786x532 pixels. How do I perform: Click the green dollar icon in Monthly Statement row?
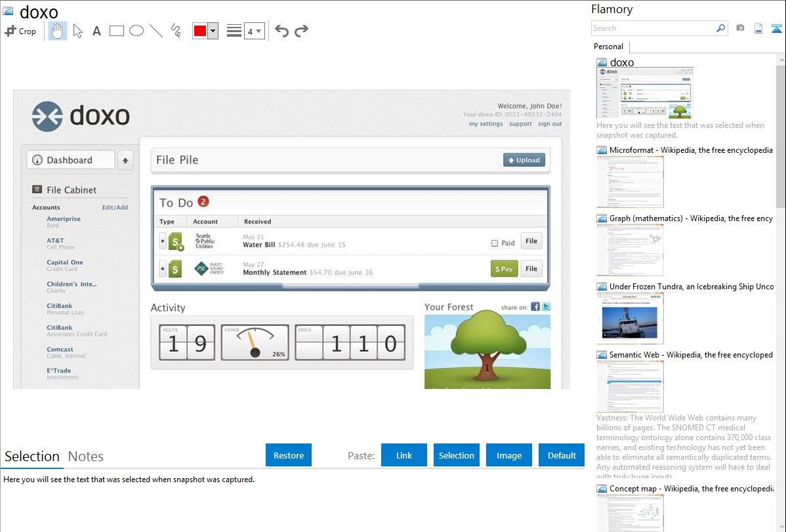coord(175,269)
